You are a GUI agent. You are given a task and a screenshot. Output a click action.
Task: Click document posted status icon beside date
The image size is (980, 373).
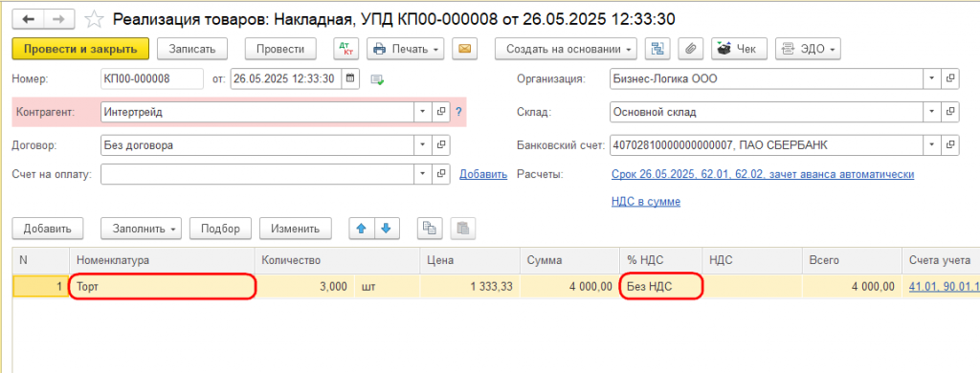(376, 79)
